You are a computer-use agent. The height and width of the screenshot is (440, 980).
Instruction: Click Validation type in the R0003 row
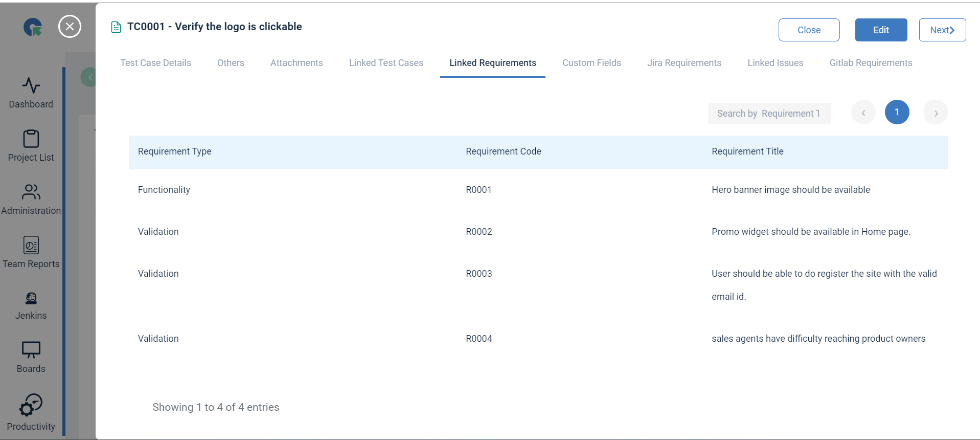[x=158, y=274]
